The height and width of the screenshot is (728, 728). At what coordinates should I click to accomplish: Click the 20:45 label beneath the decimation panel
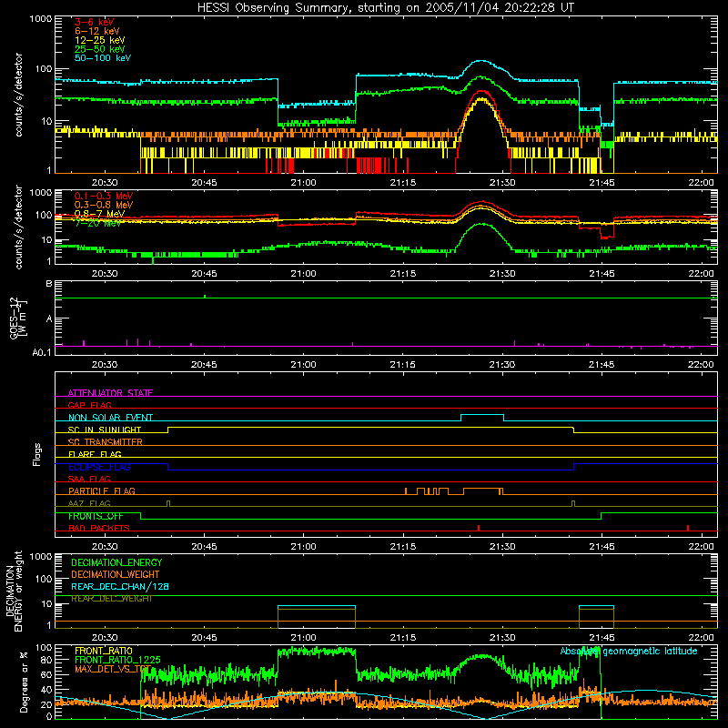click(x=204, y=638)
